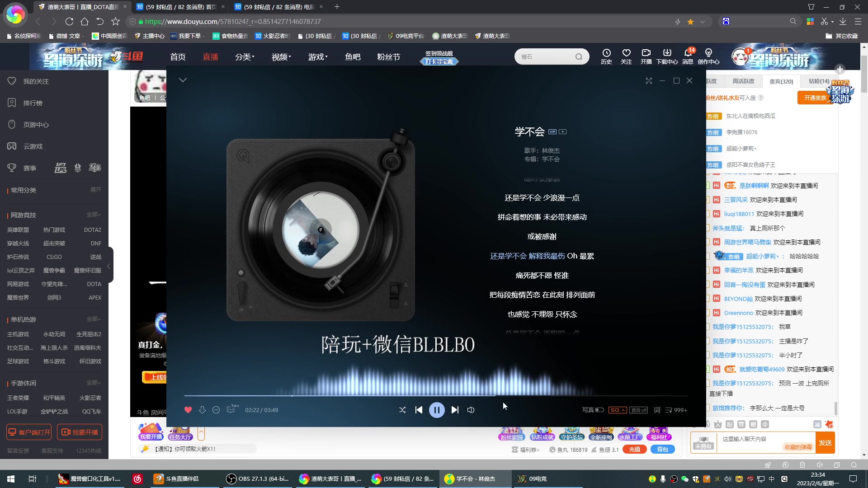Viewport: 868px width, 488px height.
Task: Send chat message with 发送 button
Action: pyautogui.click(x=825, y=443)
